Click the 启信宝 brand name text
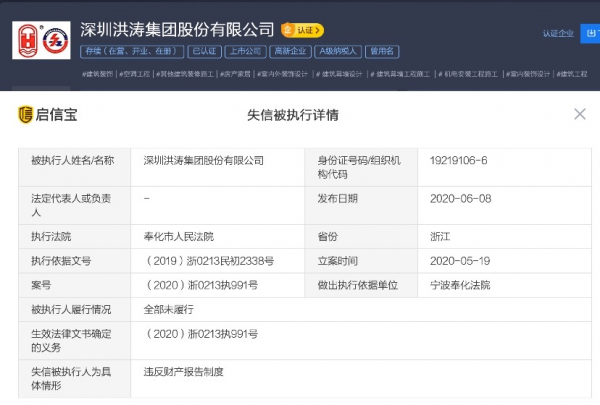Screen dimensions: 600x405 [x=56, y=114]
